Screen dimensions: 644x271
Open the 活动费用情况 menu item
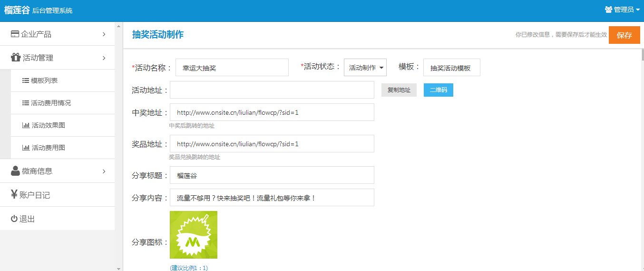coord(50,103)
